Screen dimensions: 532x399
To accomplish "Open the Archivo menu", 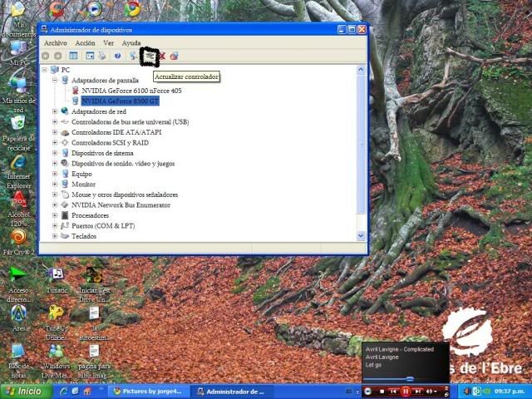I will pyautogui.click(x=56, y=43).
